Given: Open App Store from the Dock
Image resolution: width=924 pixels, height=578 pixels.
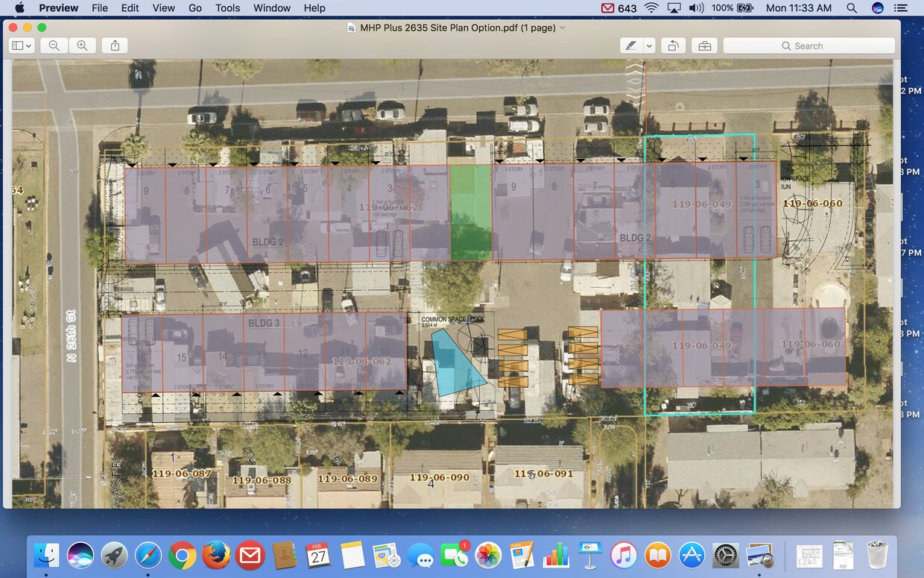Looking at the screenshot, I should pyautogui.click(x=692, y=556).
